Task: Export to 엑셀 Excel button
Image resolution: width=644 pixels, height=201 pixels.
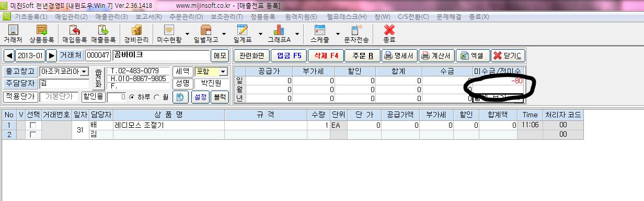Action: click(473, 55)
